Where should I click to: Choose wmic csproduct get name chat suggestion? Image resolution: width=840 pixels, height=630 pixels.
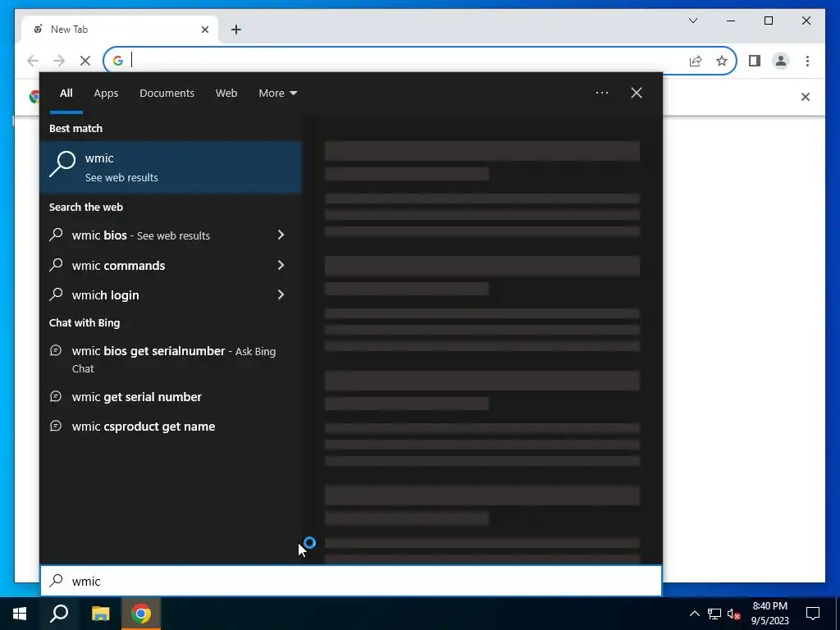pos(171,427)
